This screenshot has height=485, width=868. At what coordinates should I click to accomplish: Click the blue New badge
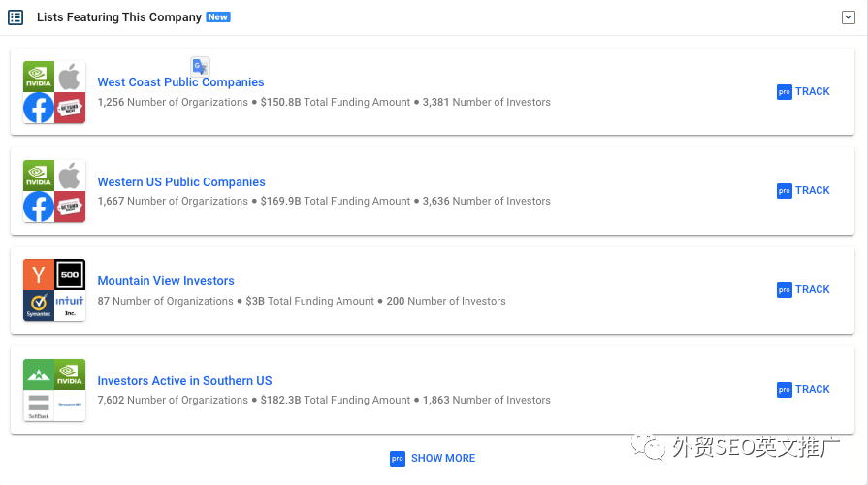tap(218, 17)
